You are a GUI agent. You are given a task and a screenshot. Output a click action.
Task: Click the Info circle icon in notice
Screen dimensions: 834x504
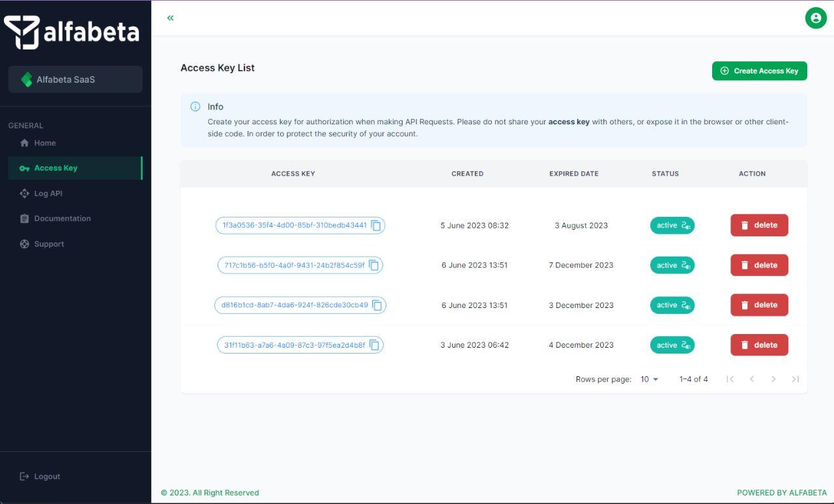click(x=195, y=107)
